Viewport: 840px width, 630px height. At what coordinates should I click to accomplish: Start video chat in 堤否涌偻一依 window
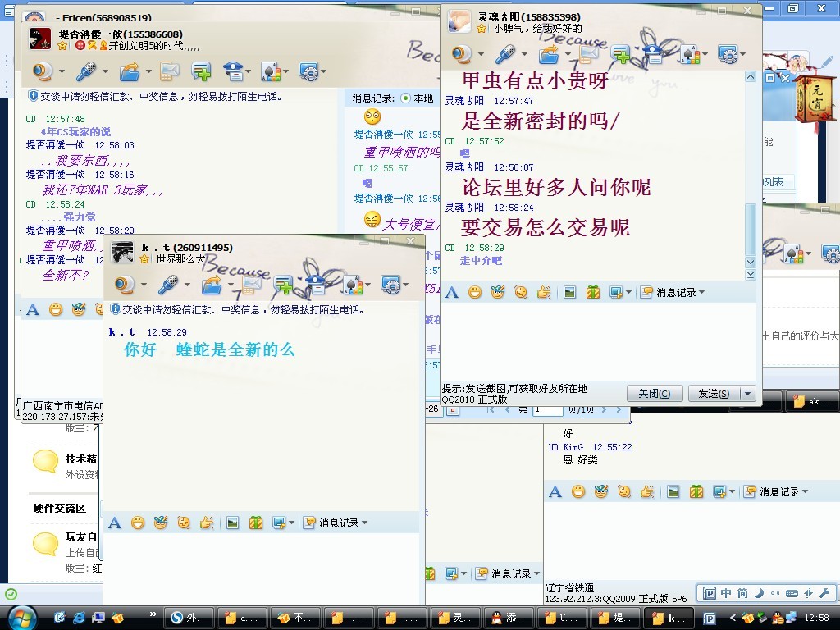click(x=43, y=71)
